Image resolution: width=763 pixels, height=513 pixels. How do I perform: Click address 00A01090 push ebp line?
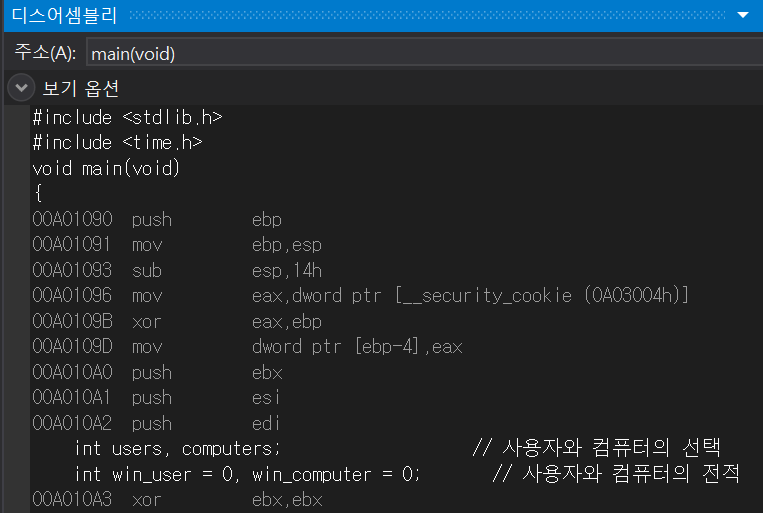coord(157,220)
